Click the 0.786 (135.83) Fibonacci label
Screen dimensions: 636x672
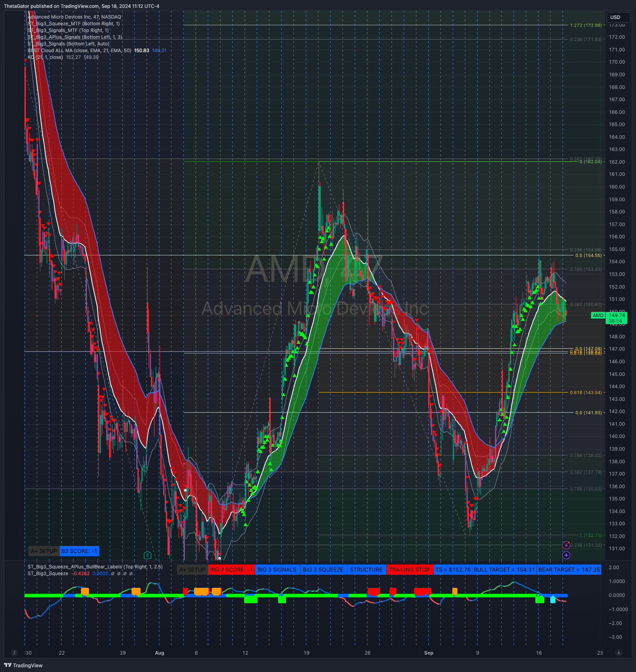[x=586, y=489]
